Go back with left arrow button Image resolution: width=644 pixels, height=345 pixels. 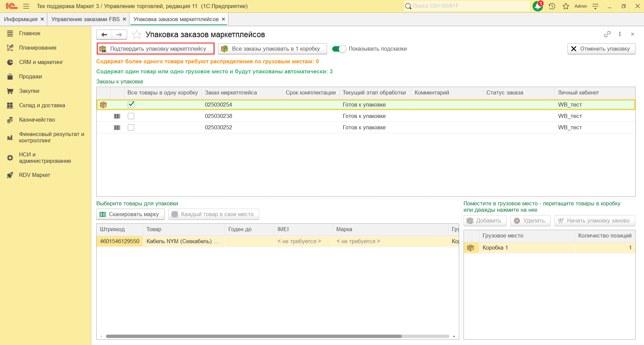tap(104, 34)
